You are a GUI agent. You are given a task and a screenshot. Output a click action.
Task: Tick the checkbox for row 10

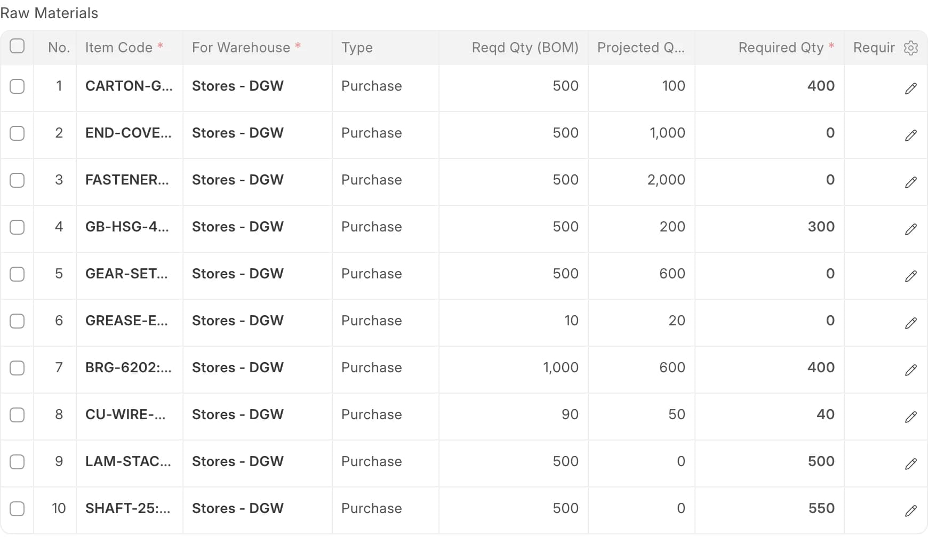tap(17, 509)
